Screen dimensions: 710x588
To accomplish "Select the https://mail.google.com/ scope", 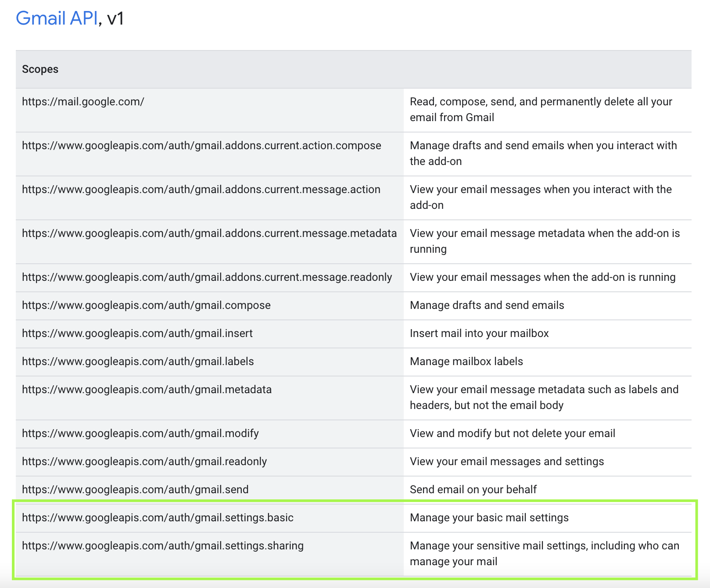I will [x=83, y=102].
